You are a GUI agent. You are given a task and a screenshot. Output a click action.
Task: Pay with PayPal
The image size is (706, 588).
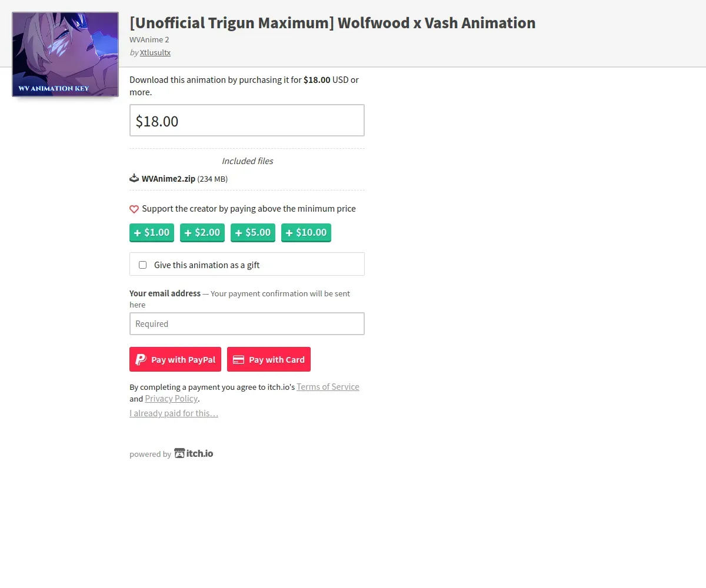point(175,359)
